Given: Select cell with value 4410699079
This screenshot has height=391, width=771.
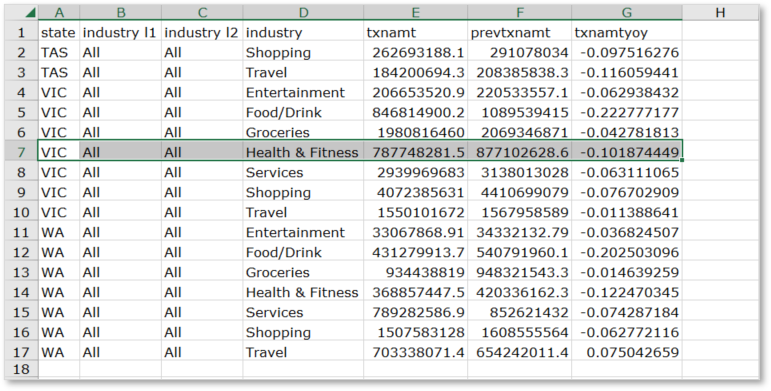Looking at the screenshot, I should [519, 192].
